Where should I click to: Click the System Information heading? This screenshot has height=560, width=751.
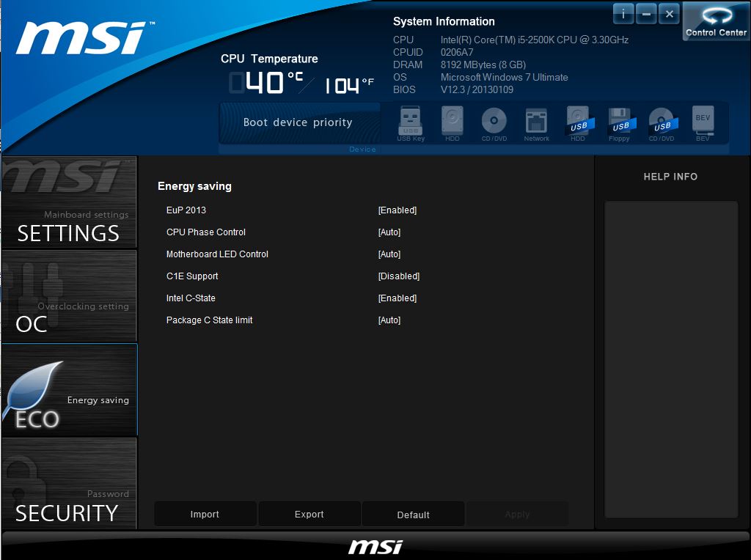pyautogui.click(x=444, y=21)
